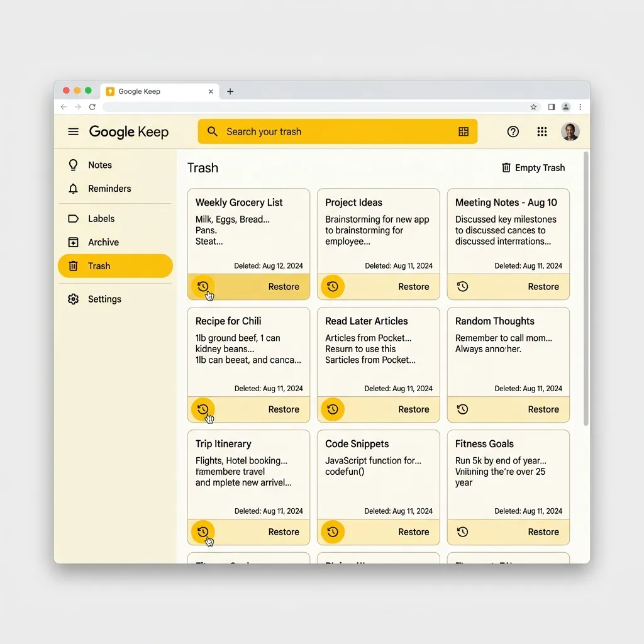Go back with the browser back arrow
The width and height of the screenshot is (644, 644).
click(x=64, y=107)
